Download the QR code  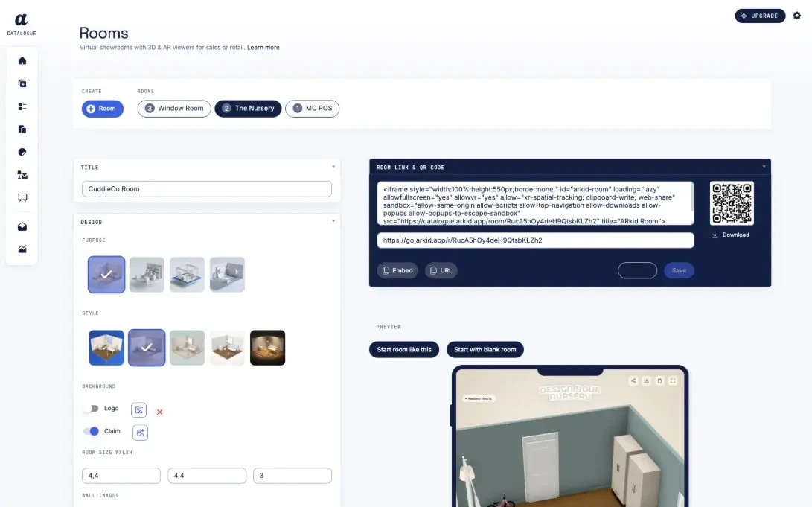pos(731,235)
